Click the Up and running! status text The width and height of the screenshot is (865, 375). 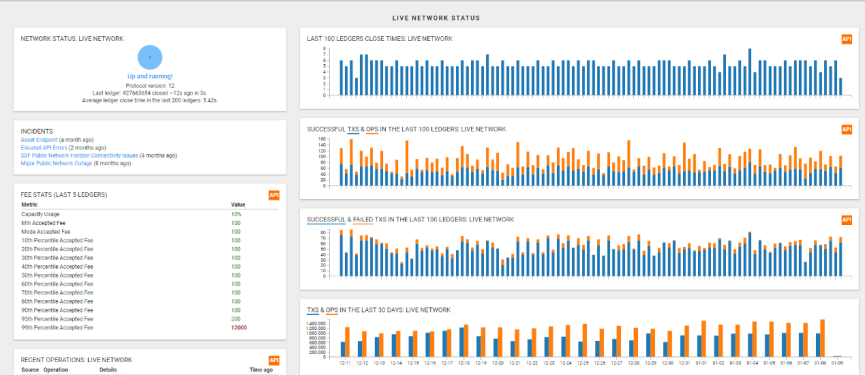150,76
